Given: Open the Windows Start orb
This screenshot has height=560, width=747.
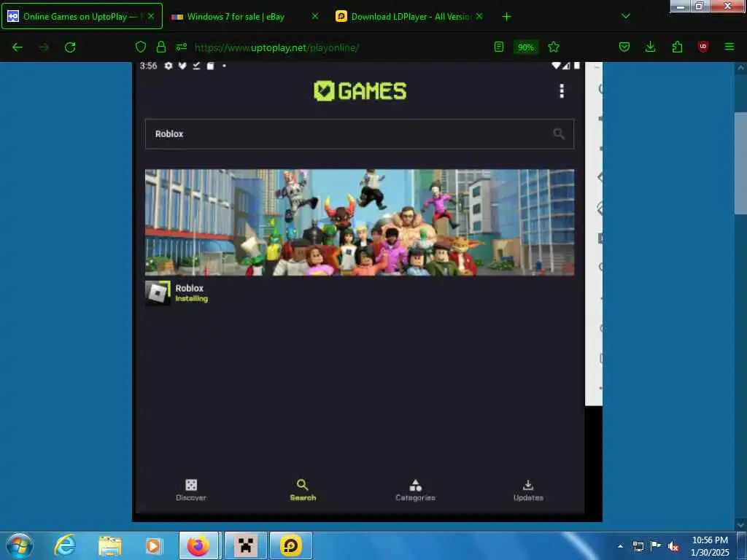Looking at the screenshot, I should [20, 545].
